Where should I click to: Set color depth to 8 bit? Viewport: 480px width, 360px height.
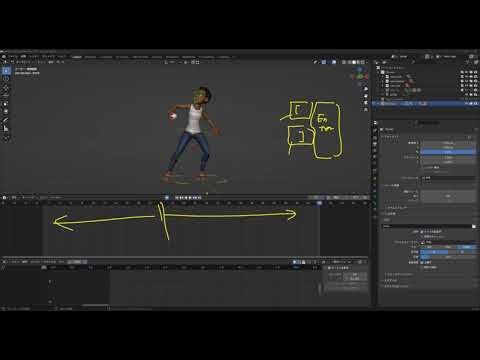coord(434,252)
